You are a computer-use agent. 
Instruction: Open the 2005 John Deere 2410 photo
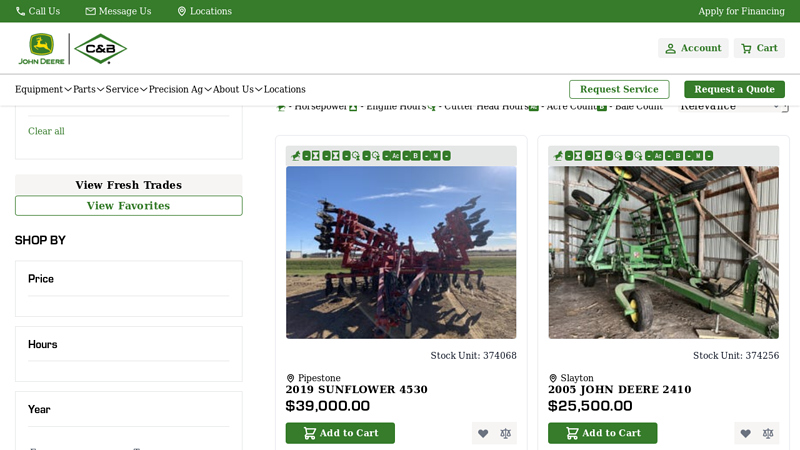(663, 252)
